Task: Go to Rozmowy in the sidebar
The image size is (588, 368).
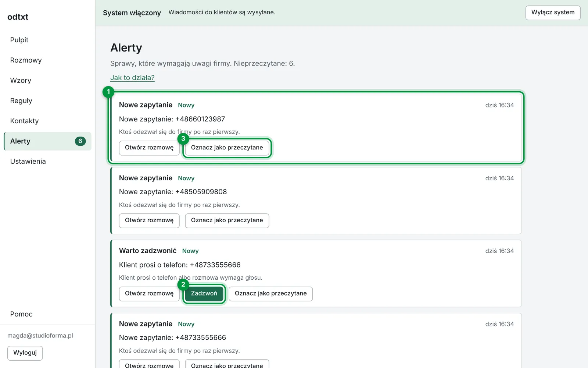Action: coord(47,60)
